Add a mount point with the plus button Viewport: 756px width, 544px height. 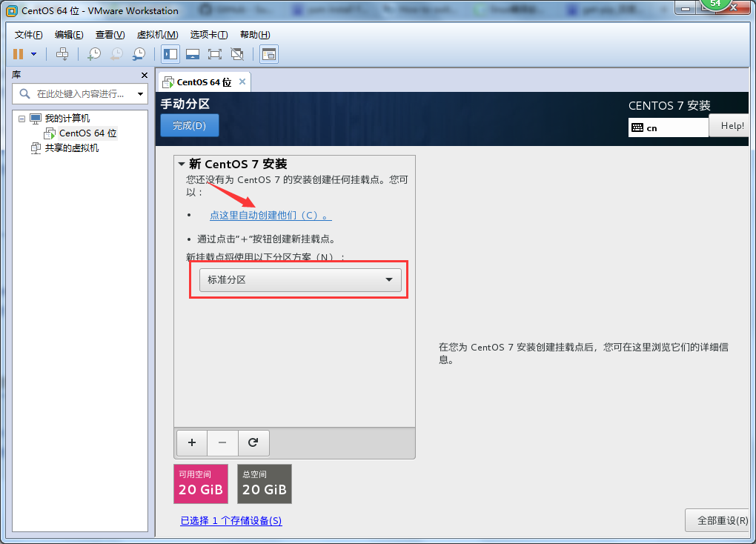pyautogui.click(x=192, y=442)
